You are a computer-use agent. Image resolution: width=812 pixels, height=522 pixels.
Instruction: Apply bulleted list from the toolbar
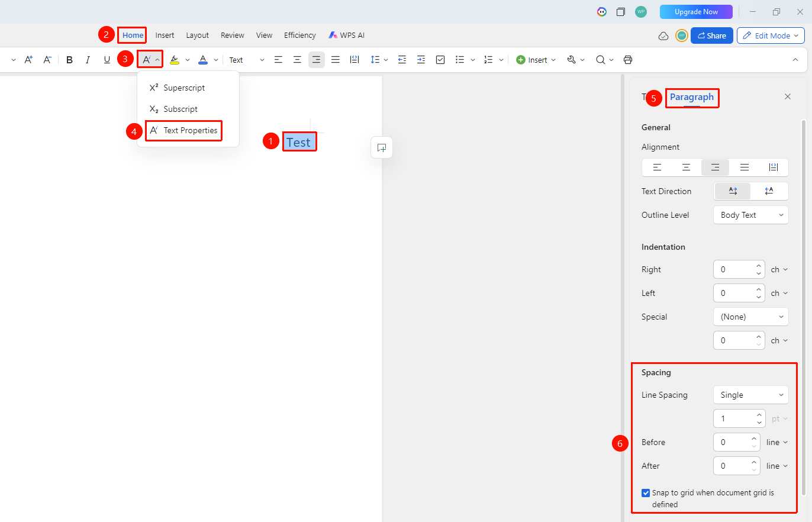point(459,60)
